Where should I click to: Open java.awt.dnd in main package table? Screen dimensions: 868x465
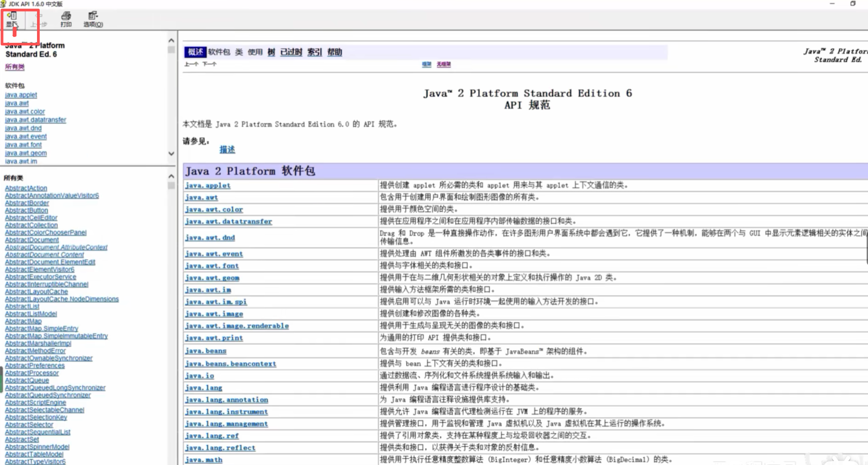pos(210,238)
